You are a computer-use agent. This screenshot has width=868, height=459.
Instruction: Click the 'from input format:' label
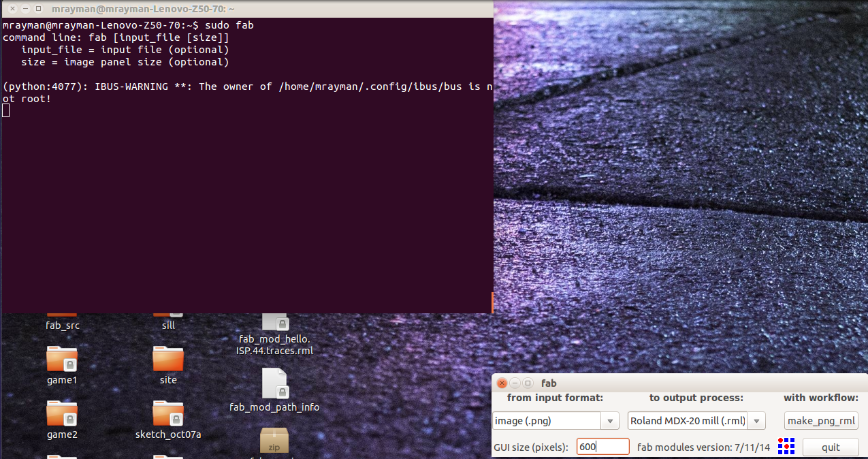click(555, 398)
